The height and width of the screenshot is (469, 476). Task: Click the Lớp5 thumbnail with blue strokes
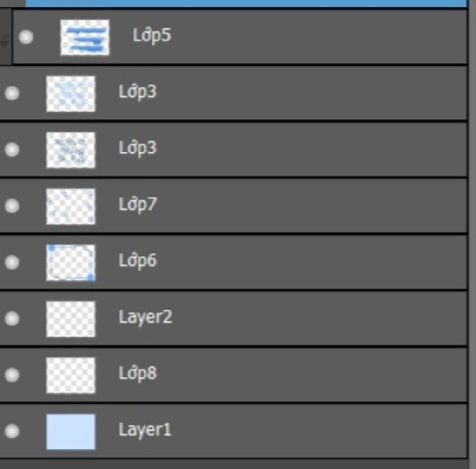(x=85, y=37)
